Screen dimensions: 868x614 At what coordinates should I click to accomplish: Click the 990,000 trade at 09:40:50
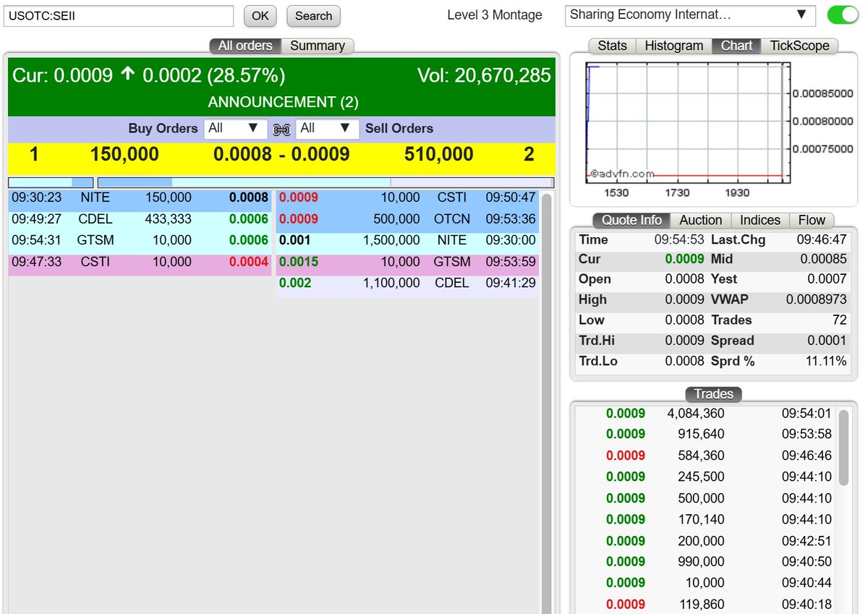pyautogui.click(x=706, y=561)
